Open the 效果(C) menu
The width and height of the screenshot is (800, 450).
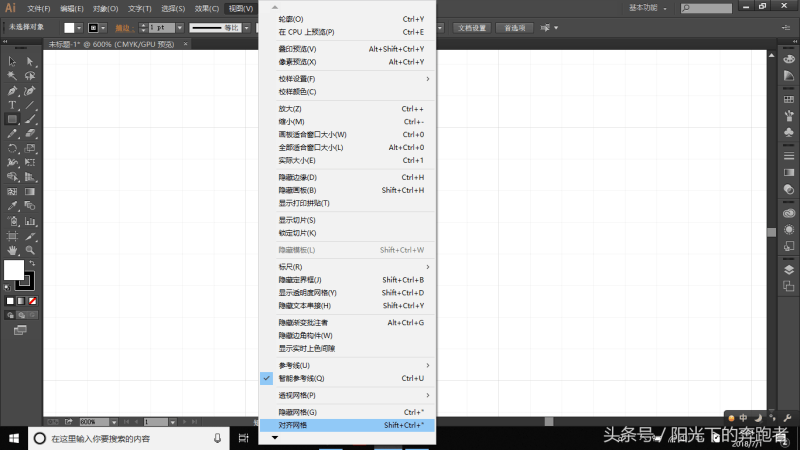click(207, 9)
